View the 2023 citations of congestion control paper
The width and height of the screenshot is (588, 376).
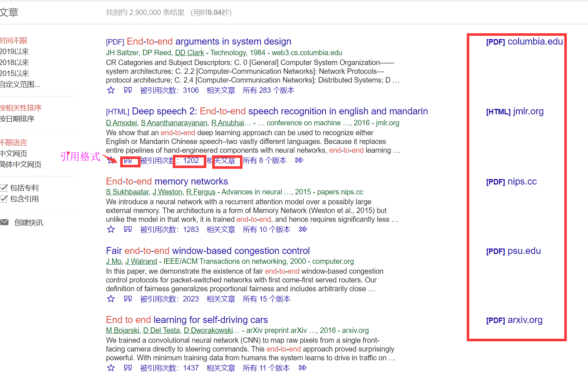click(169, 299)
